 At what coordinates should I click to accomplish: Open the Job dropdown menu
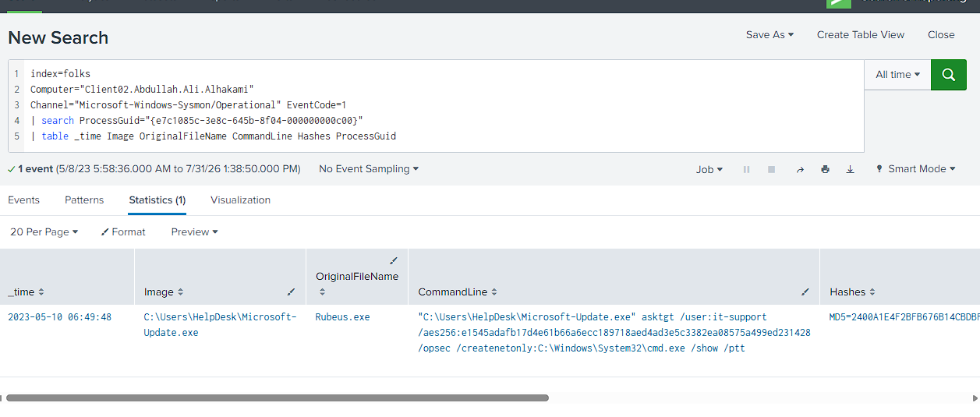click(709, 169)
